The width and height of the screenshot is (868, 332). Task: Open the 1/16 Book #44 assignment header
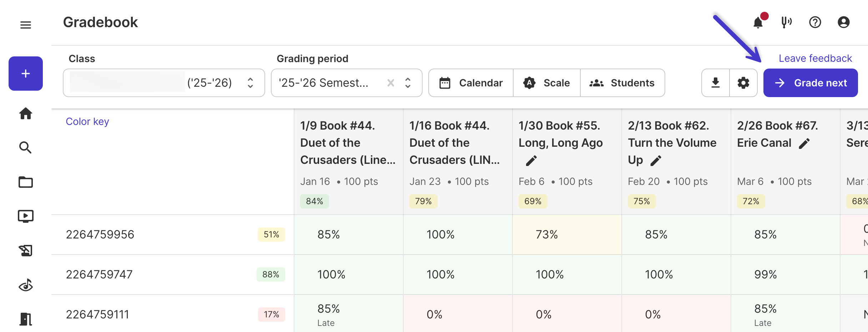click(455, 143)
